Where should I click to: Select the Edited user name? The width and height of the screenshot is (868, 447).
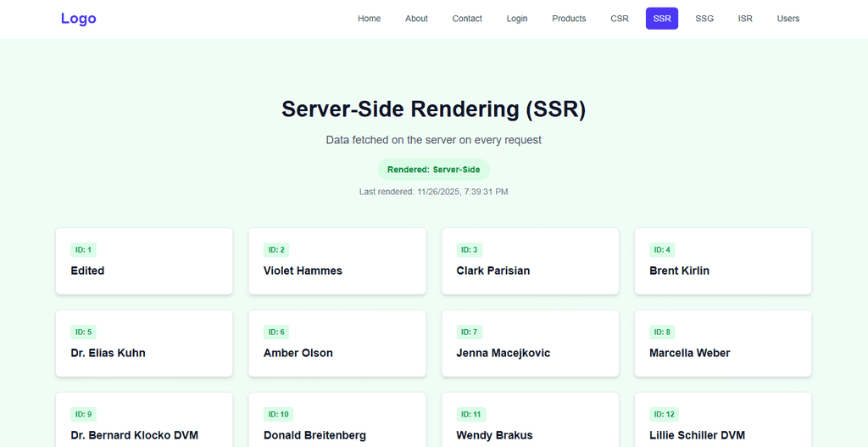point(87,271)
